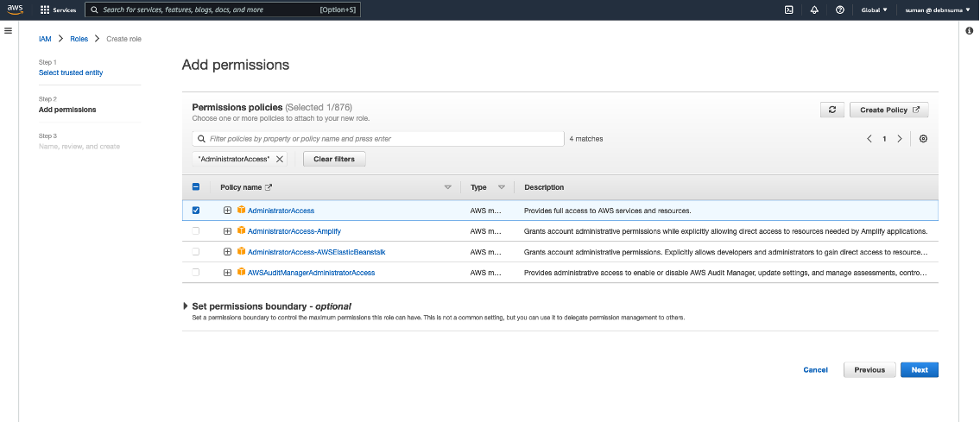Open the AWSAuditManagerAdministratorAccess policy link
980x422 pixels.
(x=311, y=273)
